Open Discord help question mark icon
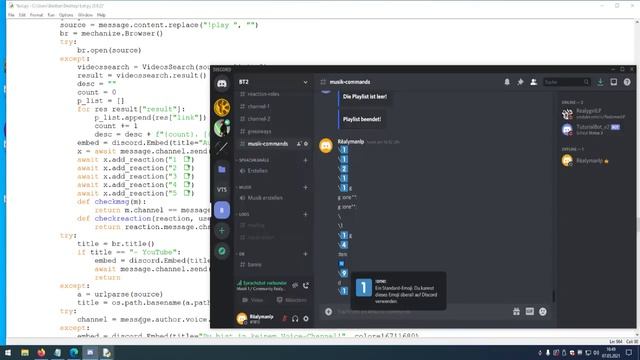Image resolution: width=640 pixels, height=360 pixels. click(x=627, y=82)
